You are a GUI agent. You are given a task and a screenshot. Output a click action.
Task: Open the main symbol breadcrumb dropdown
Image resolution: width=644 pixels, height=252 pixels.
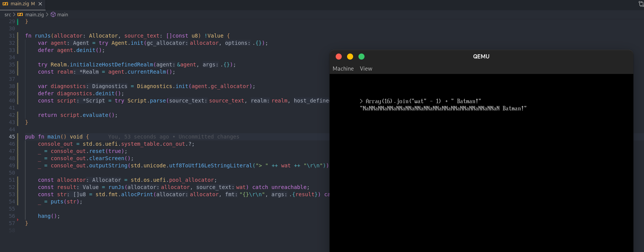click(x=63, y=14)
